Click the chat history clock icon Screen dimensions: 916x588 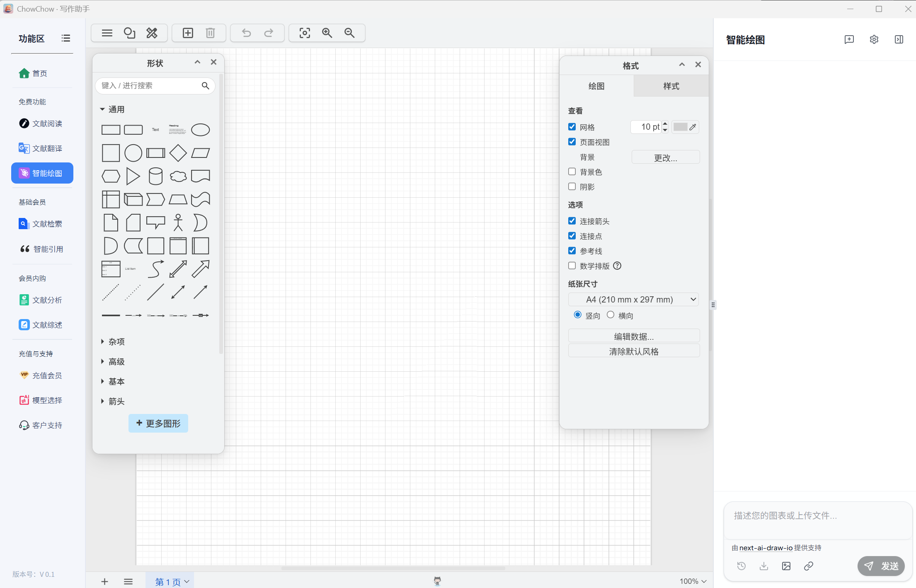(x=741, y=566)
